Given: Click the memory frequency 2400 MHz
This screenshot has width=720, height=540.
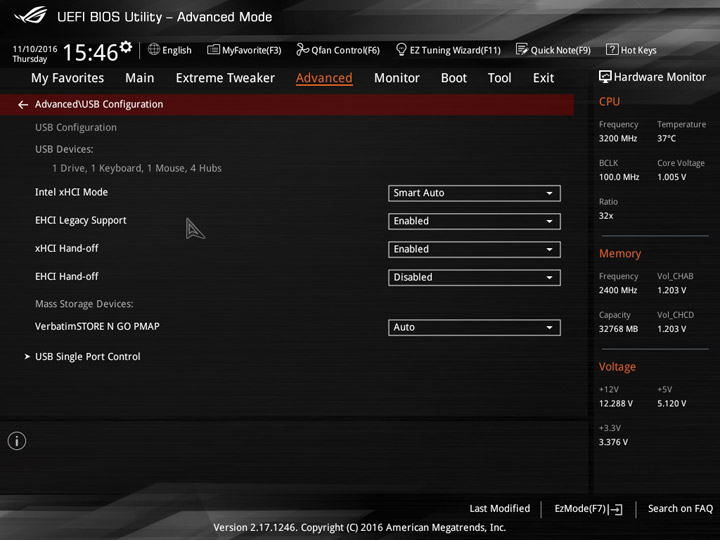Looking at the screenshot, I should tap(618, 290).
